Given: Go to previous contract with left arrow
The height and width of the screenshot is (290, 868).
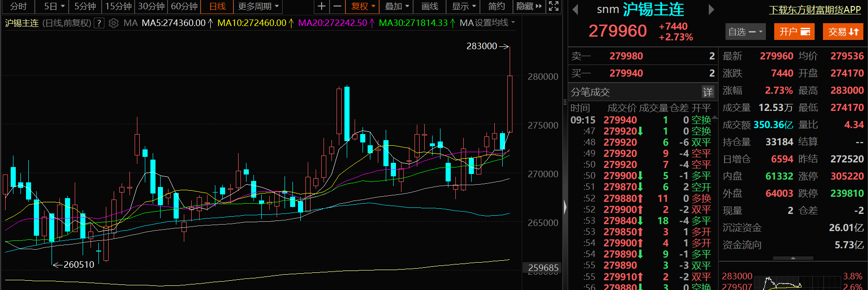Looking at the screenshot, I should click(x=575, y=9).
